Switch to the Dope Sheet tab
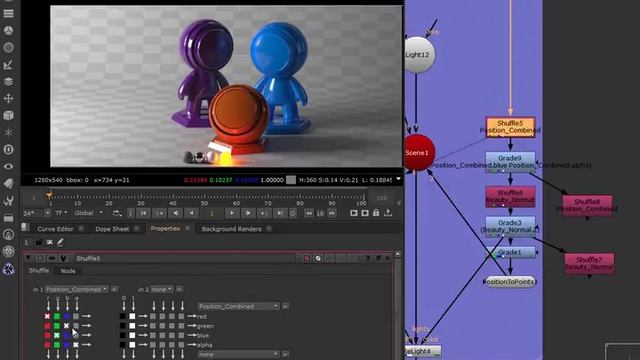 pos(112,229)
